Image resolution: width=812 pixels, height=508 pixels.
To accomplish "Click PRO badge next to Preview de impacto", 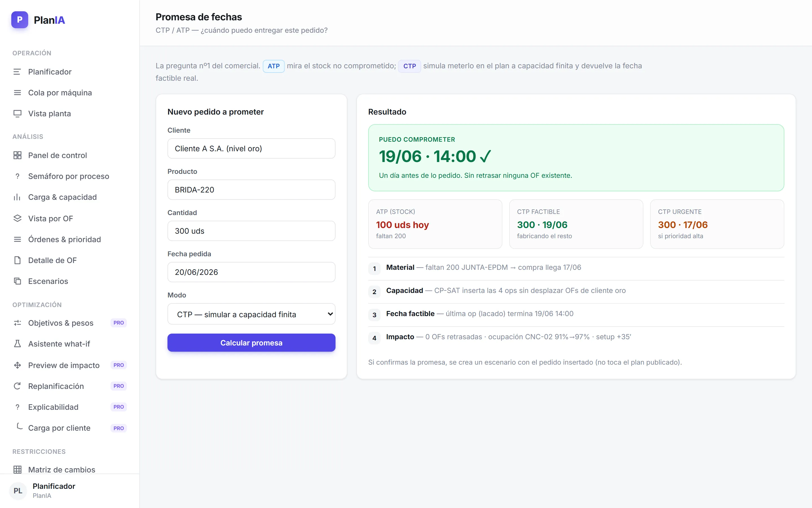I will coord(118,365).
